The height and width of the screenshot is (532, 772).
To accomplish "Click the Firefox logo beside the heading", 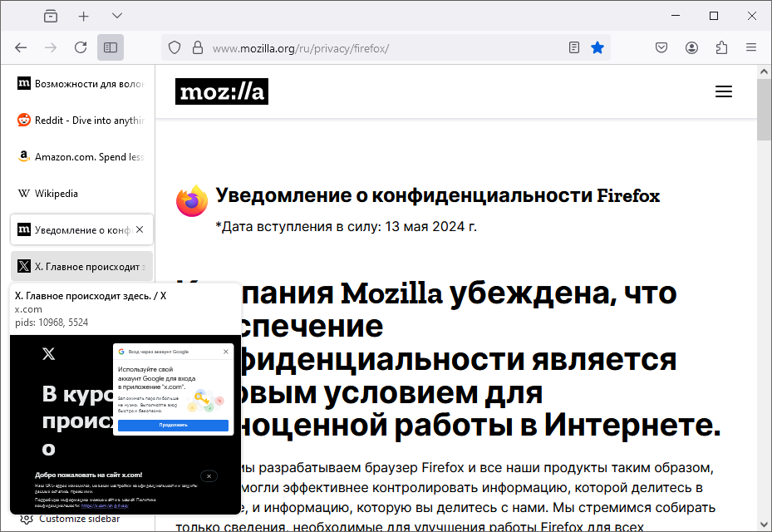I will [192, 201].
